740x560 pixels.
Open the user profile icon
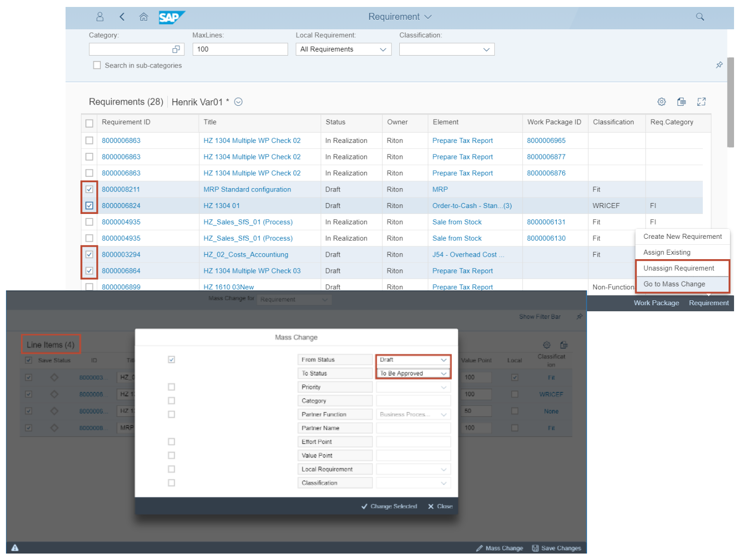coord(99,16)
